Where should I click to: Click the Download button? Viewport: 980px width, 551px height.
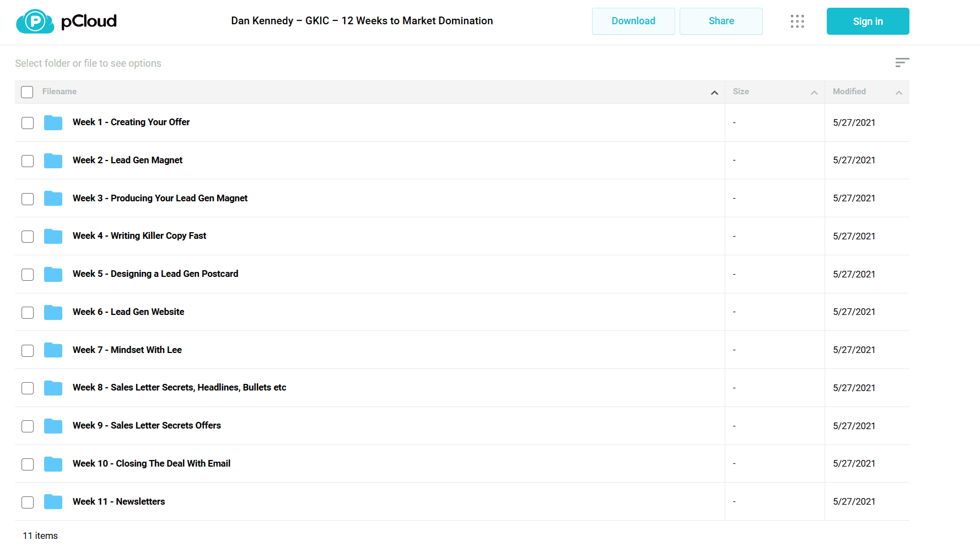(x=633, y=22)
